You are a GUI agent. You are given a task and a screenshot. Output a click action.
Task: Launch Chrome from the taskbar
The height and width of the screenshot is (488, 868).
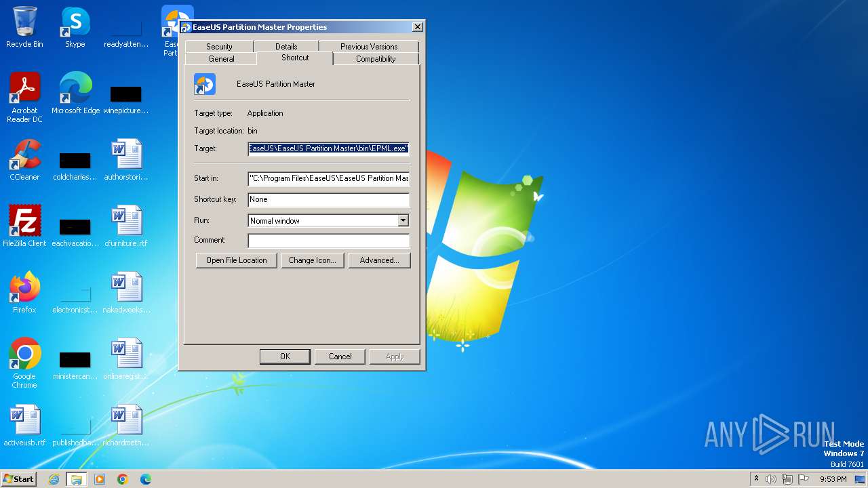123,479
